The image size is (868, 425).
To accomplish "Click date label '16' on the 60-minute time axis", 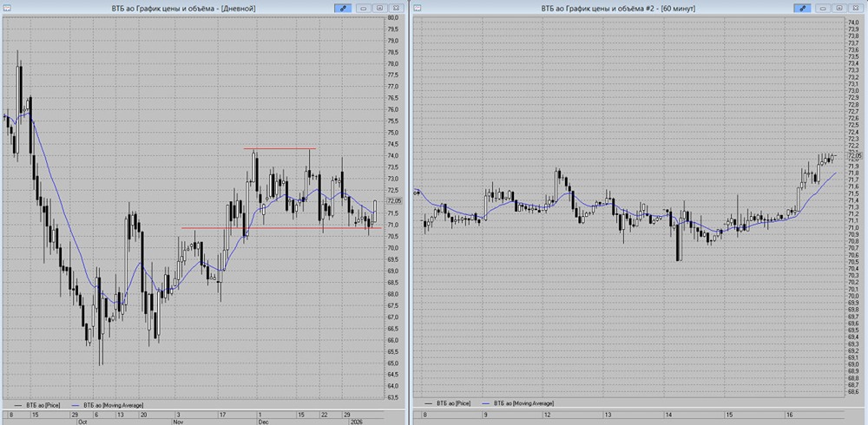I will click(x=788, y=415).
